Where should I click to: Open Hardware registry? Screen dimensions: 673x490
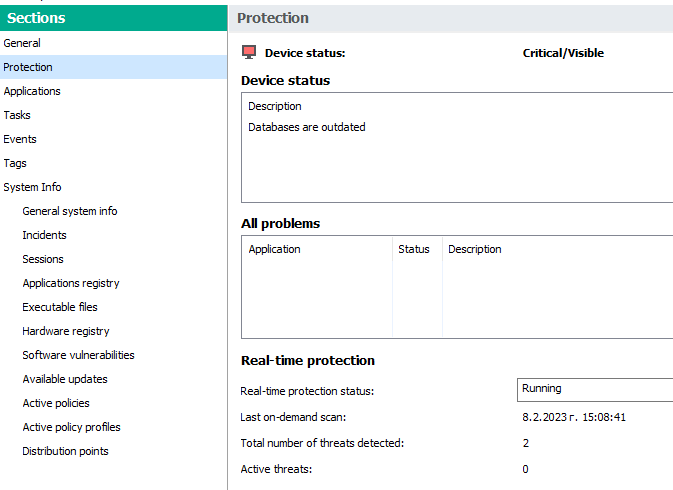(66, 331)
